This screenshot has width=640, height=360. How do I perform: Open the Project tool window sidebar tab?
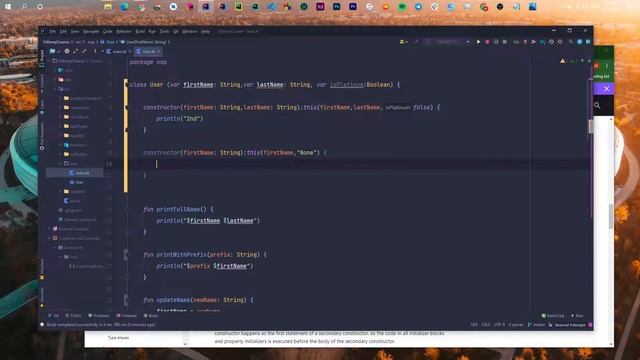(x=42, y=58)
